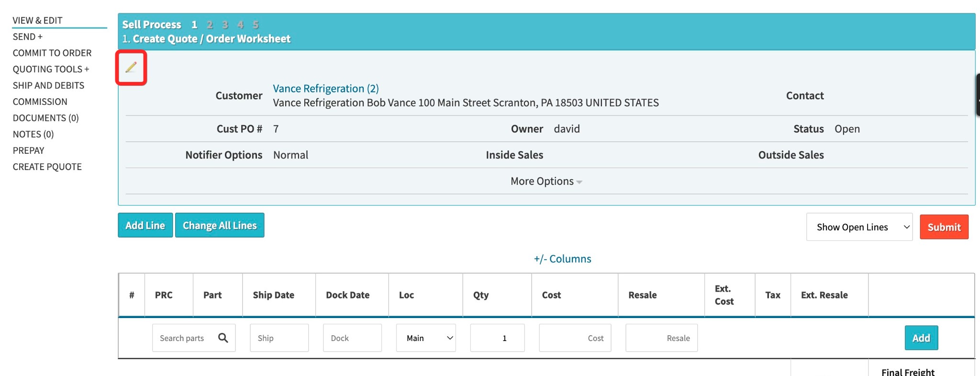Click the Cost column header

point(551,295)
